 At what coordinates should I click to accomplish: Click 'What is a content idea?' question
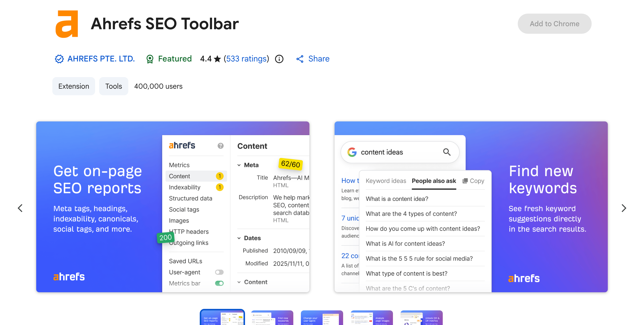(x=397, y=199)
